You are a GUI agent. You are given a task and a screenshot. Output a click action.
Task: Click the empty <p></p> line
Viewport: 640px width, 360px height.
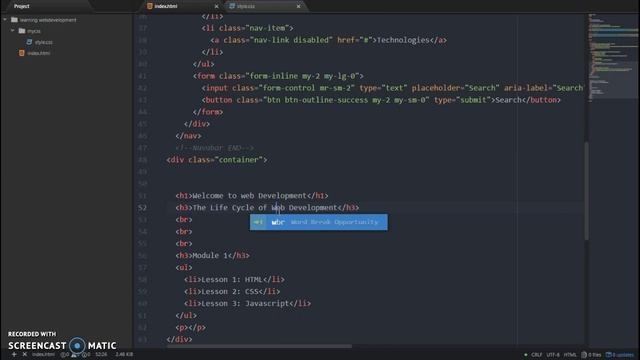(x=191, y=327)
